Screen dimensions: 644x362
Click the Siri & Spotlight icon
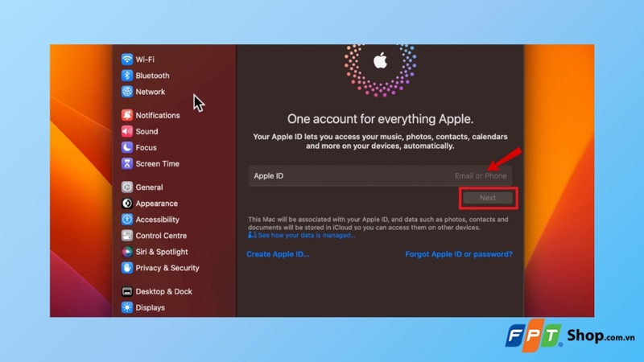click(127, 252)
